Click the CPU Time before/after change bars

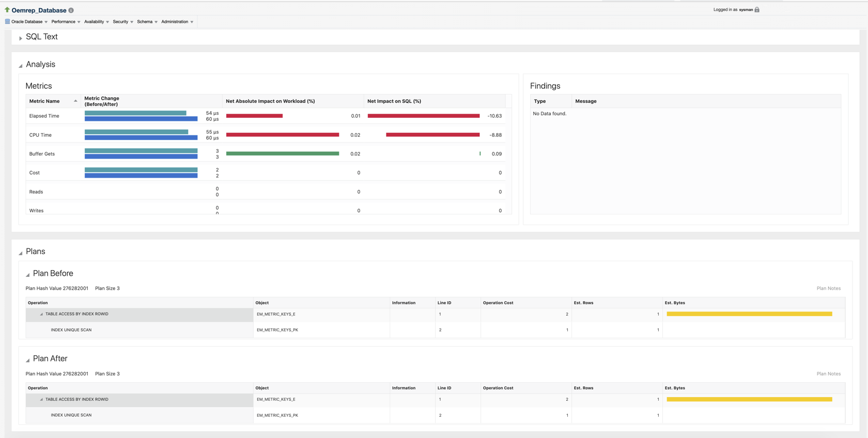(x=141, y=135)
